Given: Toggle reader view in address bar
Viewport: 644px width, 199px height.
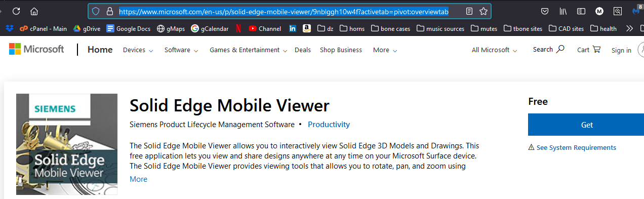Looking at the screenshot, I should pos(469,11).
